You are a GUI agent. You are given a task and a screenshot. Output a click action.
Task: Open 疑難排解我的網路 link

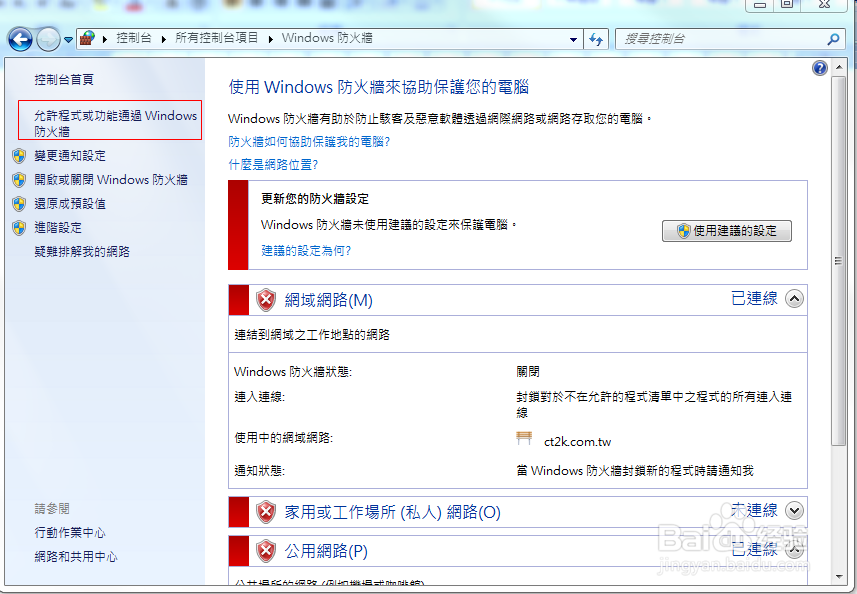point(82,252)
